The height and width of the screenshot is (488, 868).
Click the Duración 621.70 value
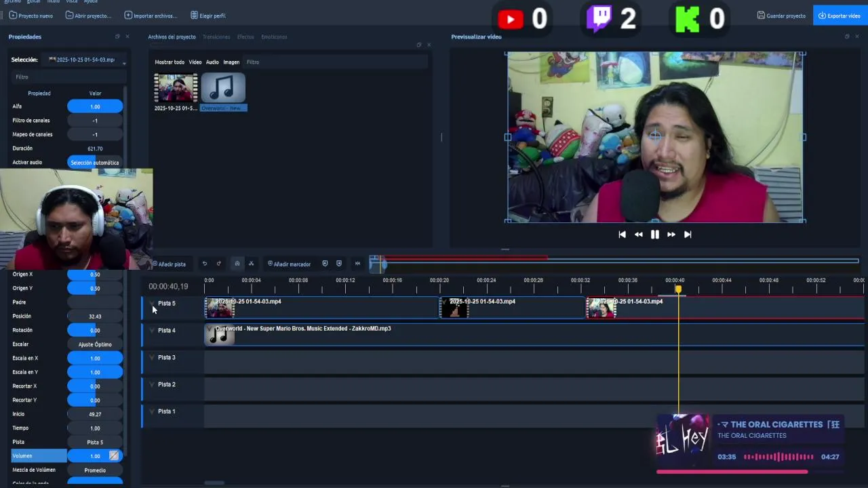[95, 148]
